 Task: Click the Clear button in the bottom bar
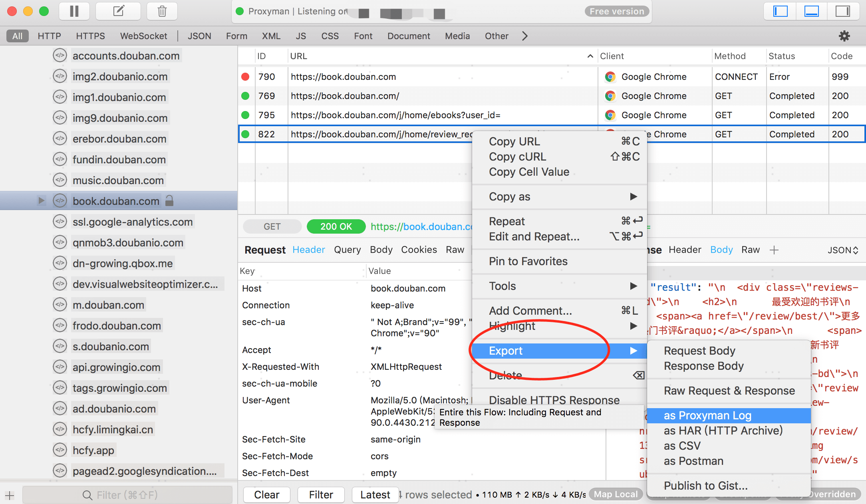266,495
